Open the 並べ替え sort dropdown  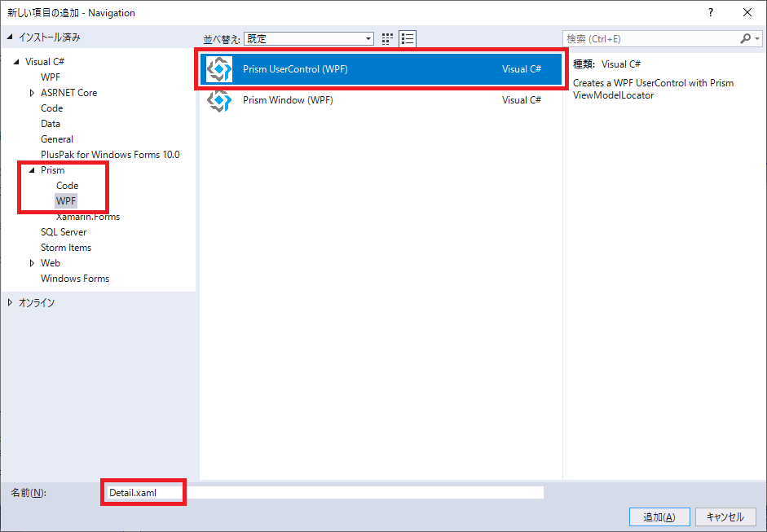(x=309, y=38)
